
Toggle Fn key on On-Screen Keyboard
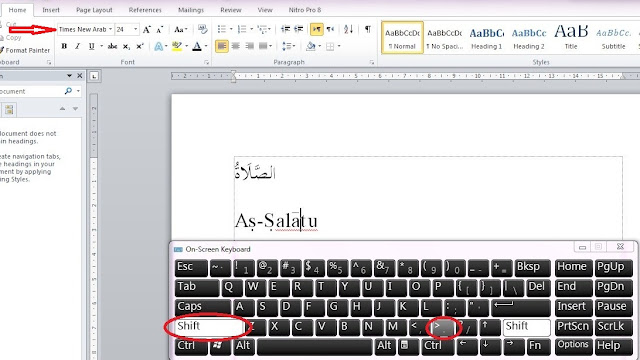point(538,346)
